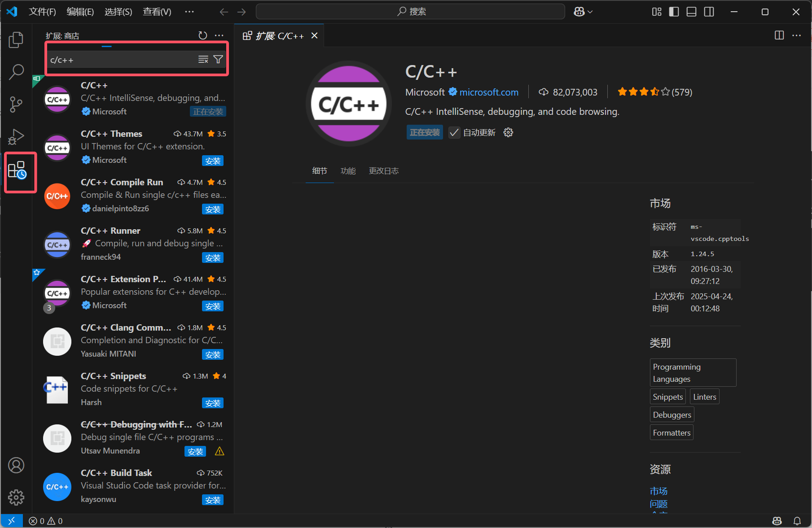Open notifications bell in status bar

tap(797, 521)
